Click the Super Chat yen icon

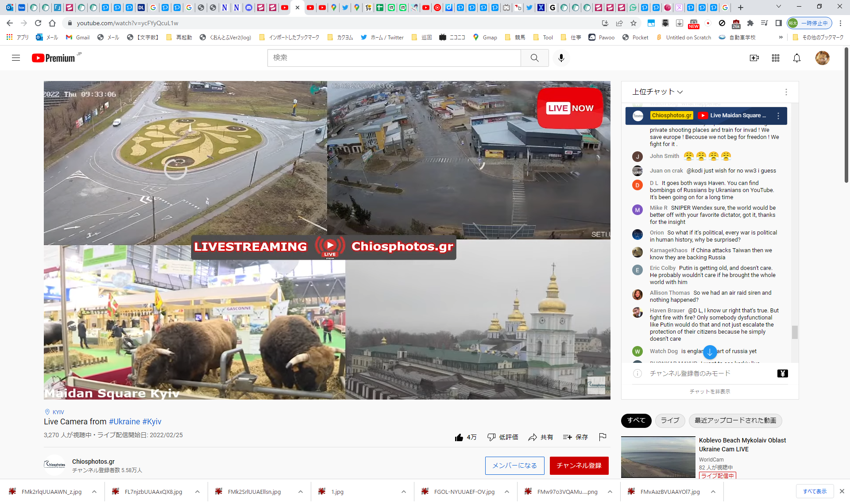782,373
